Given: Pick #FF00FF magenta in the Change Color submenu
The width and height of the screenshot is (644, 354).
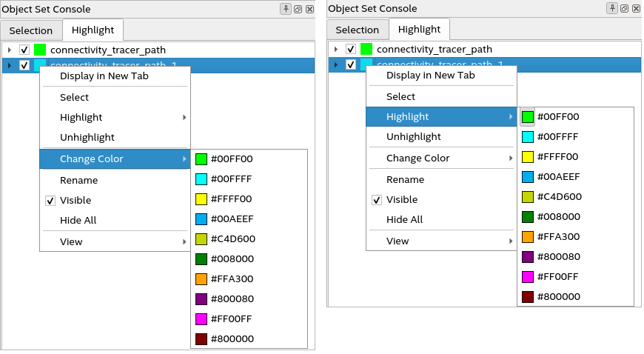Looking at the screenshot, I should click(x=201, y=319).
